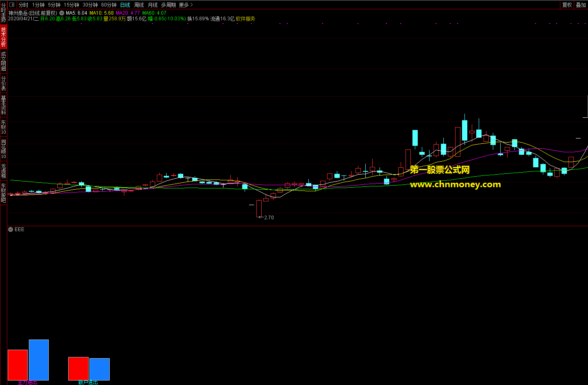
Task: Click the 叠加 overlay button
Action: (x=581, y=5)
